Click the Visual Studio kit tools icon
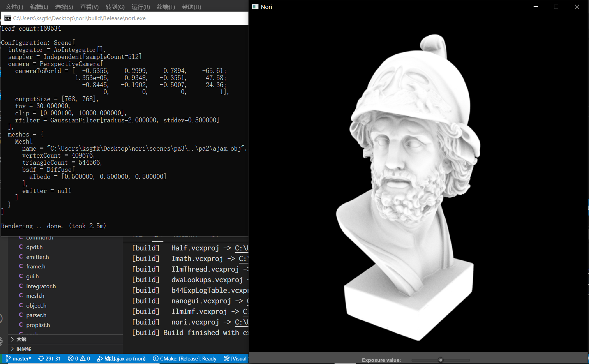Image resolution: width=589 pixels, height=364 pixels. tap(227, 358)
